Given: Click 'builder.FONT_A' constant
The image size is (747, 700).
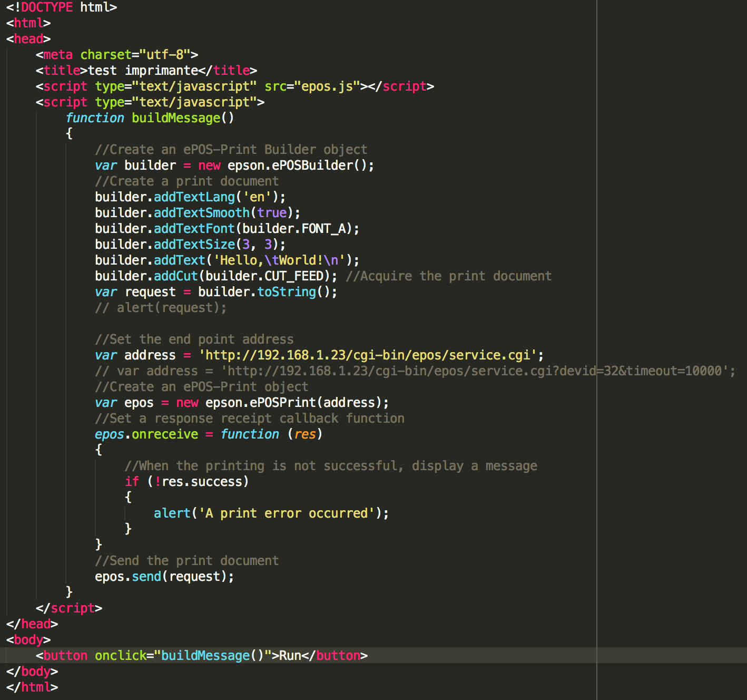Looking at the screenshot, I should tap(294, 229).
